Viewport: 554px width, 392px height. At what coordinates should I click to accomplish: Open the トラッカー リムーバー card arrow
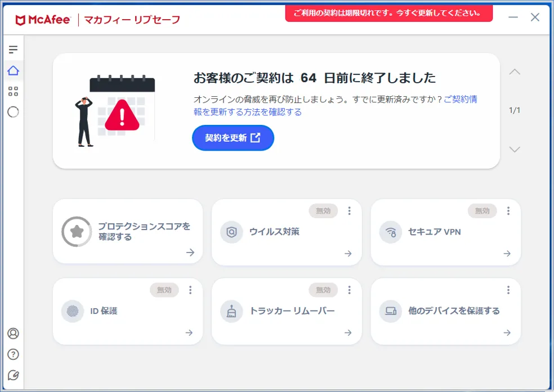(x=348, y=333)
